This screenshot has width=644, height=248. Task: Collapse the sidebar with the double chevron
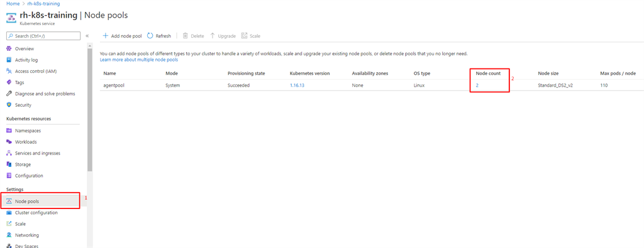[87, 36]
